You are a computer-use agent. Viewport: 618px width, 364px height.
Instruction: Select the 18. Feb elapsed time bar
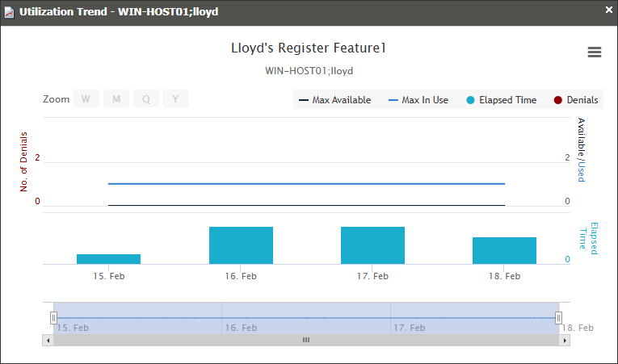pyautogui.click(x=504, y=250)
